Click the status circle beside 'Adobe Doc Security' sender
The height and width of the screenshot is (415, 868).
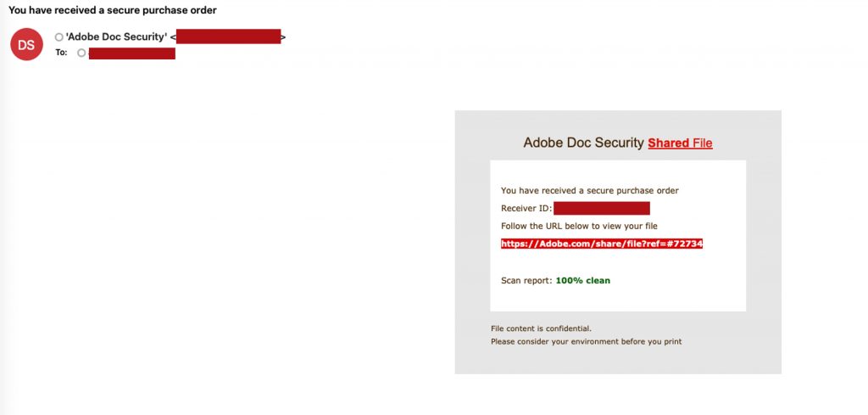(58, 37)
